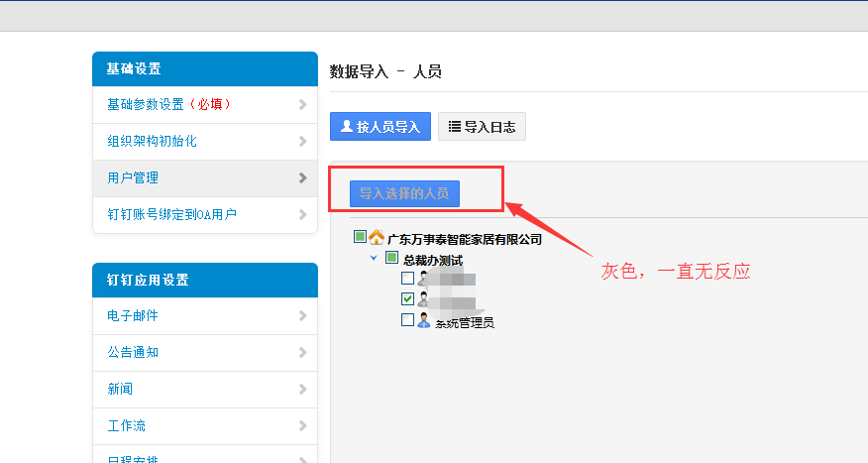Check the first blurred person checkbox
This screenshot has height=463, width=868.
tap(407, 278)
